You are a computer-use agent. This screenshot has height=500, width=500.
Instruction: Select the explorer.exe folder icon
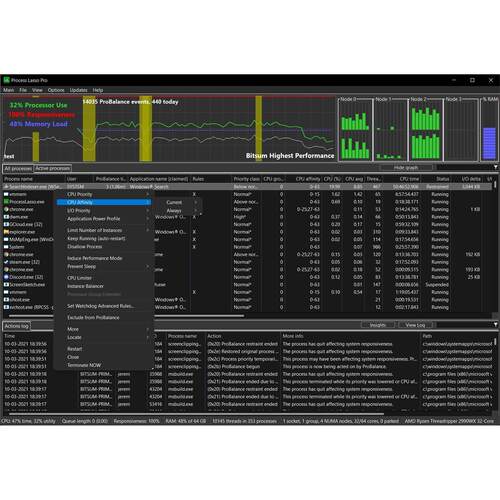click(x=6, y=232)
